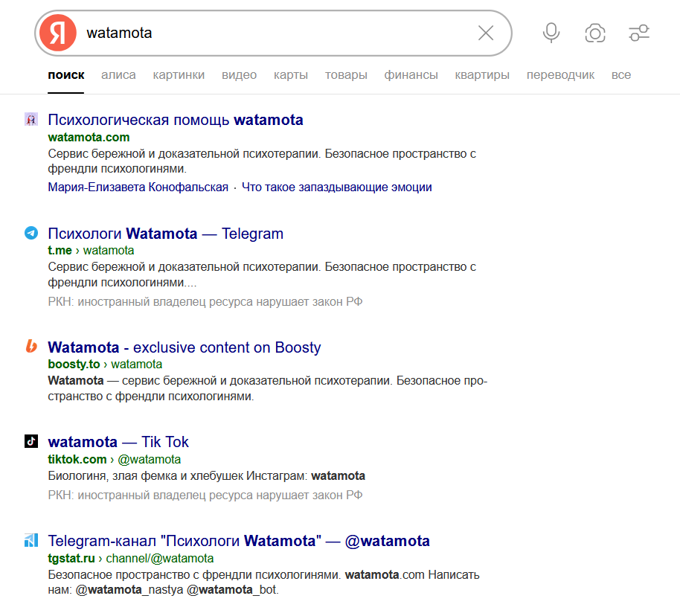The width and height of the screenshot is (680, 616).
Task: Open Что такое запаздывающие эмоции link
Action: (x=336, y=187)
